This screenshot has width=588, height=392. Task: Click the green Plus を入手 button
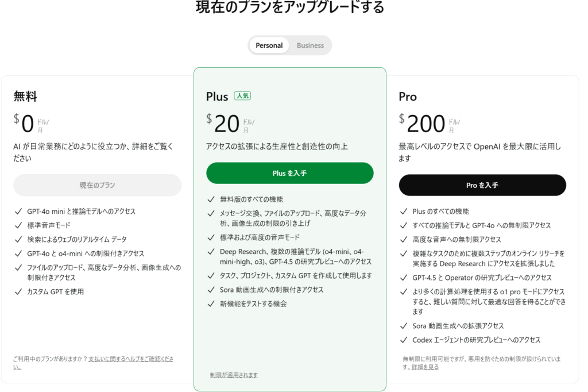289,173
